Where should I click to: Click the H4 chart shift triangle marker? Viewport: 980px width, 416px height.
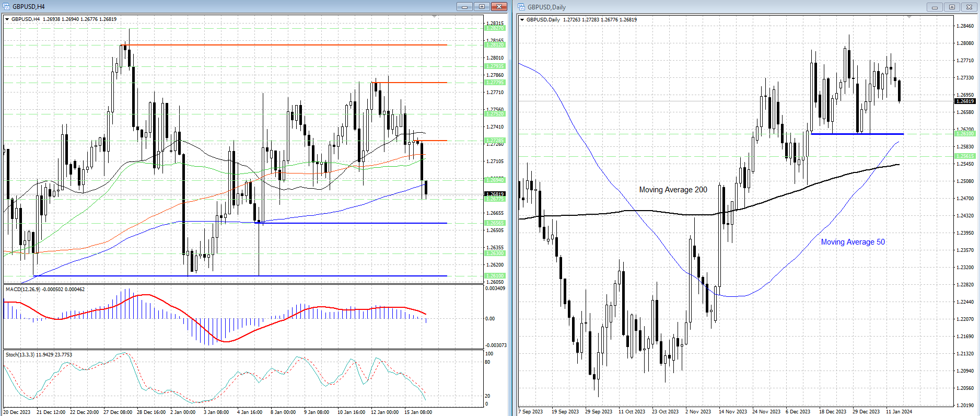click(434, 17)
